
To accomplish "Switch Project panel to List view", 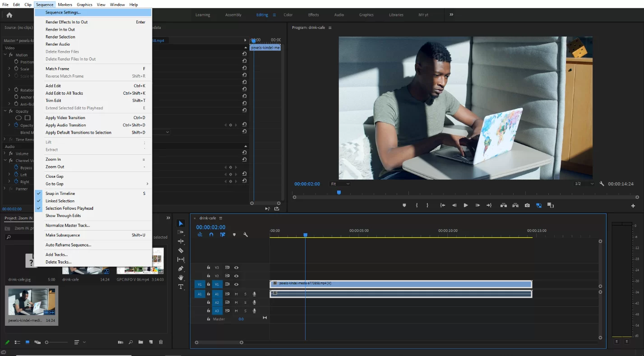I will tap(17, 342).
